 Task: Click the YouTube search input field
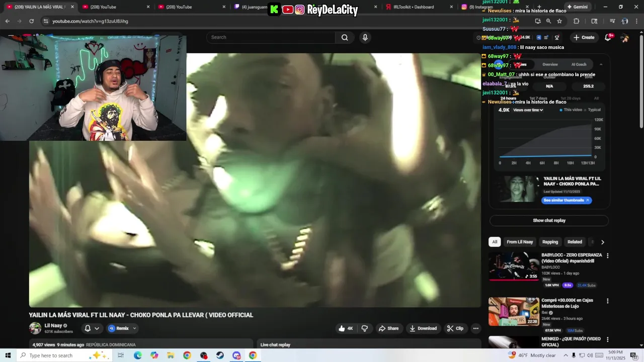[271, 37]
